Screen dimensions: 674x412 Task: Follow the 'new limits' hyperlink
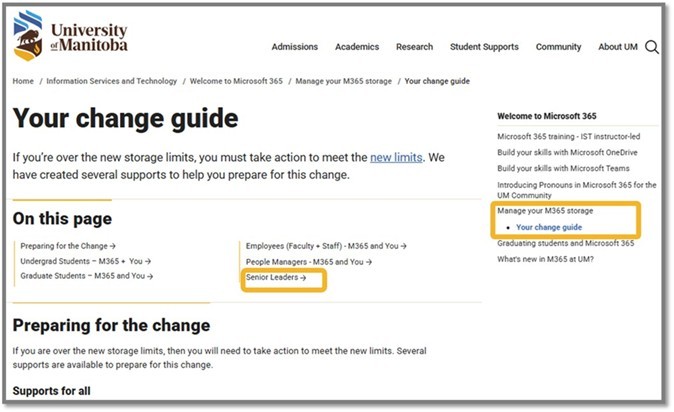[x=396, y=158]
